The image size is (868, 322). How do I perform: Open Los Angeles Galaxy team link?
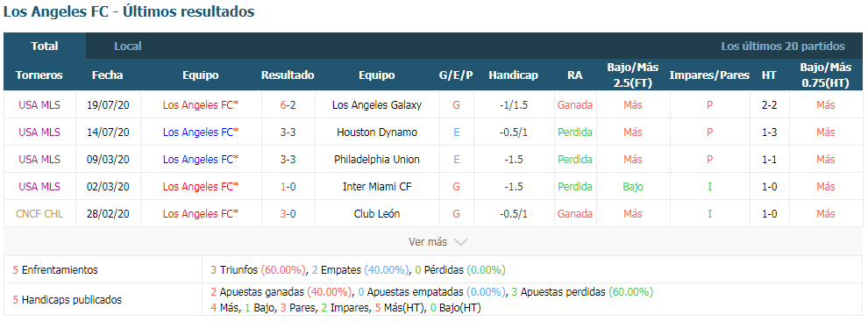[x=377, y=104]
